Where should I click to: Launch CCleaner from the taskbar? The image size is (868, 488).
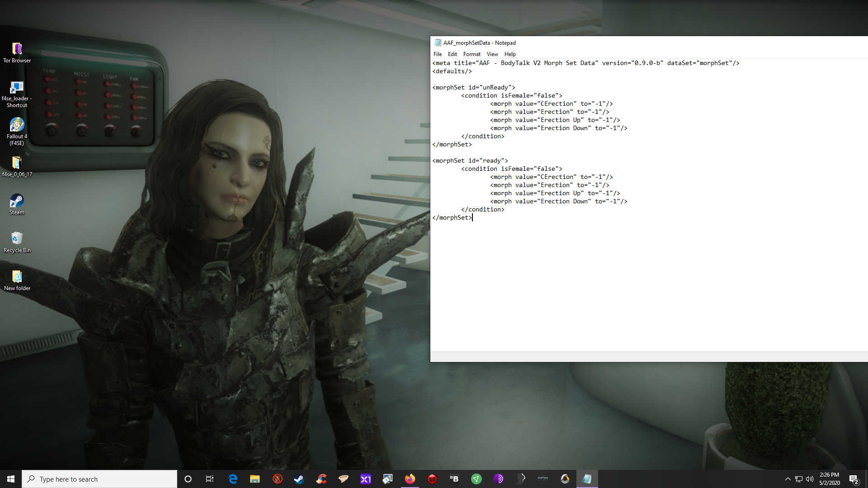pos(321,479)
